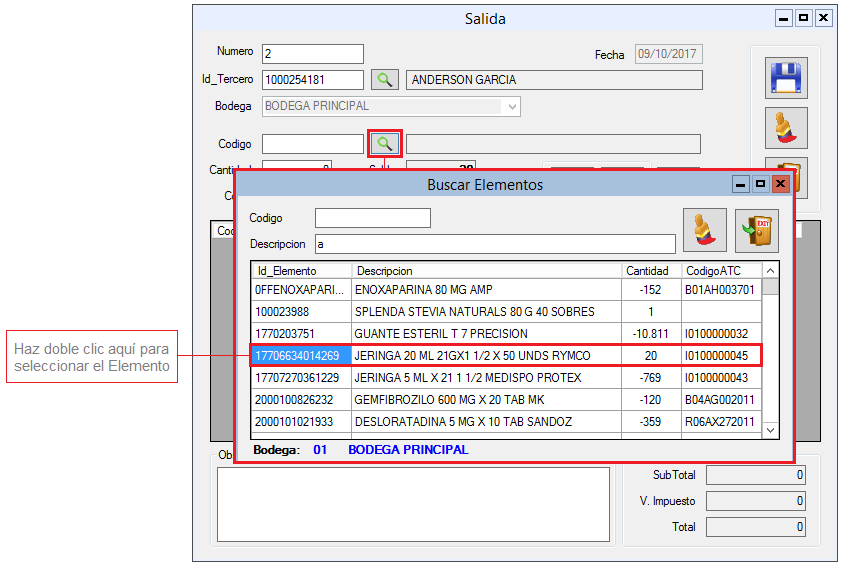This screenshot has width=842, height=566.
Task: Sort by the Cantidad column header
Action: [650, 271]
